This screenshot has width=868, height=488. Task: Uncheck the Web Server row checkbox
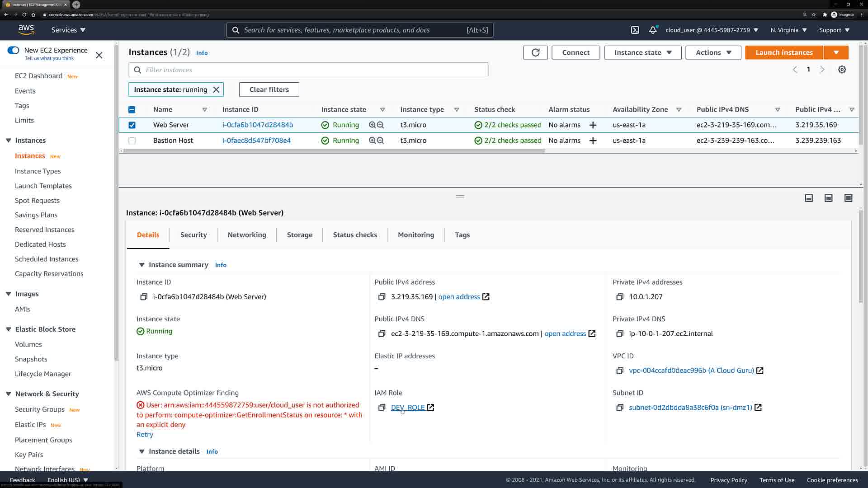(132, 125)
